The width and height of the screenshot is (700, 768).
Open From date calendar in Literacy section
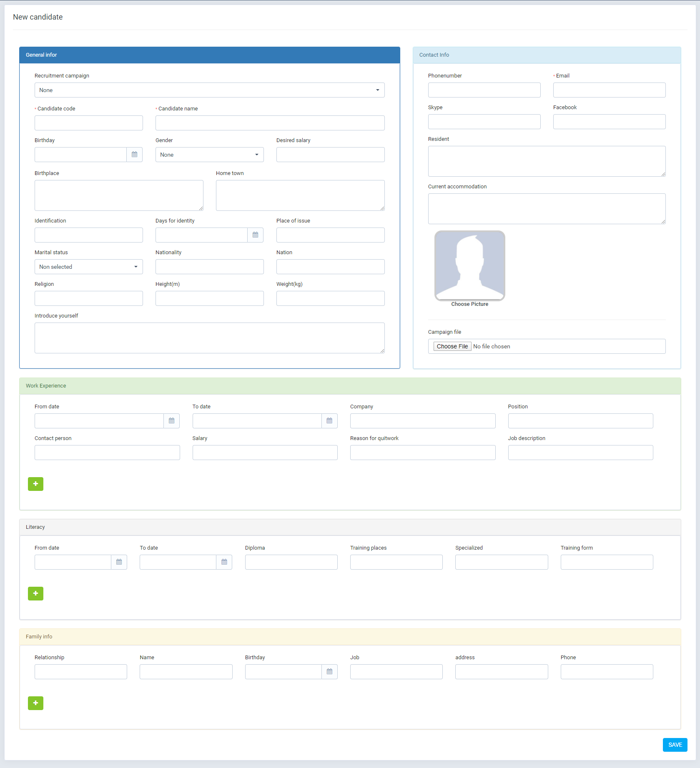[119, 562]
